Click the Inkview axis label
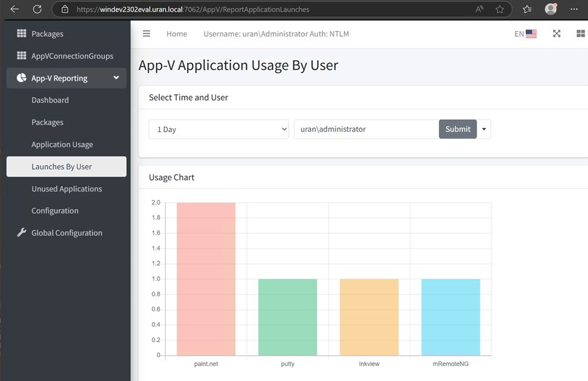 pyautogui.click(x=369, y=364)
